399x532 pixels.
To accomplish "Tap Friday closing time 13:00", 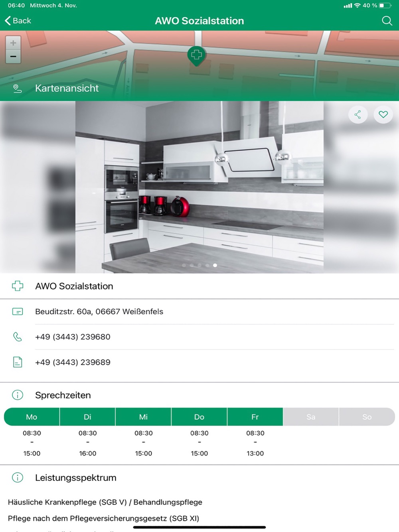I will (x=255, y=453).
